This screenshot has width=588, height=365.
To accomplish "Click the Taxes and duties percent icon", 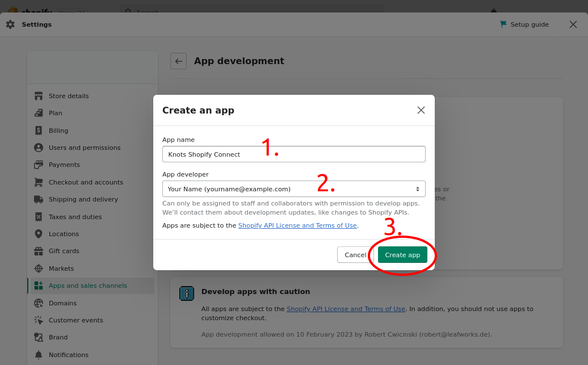I will coord(39,217).
